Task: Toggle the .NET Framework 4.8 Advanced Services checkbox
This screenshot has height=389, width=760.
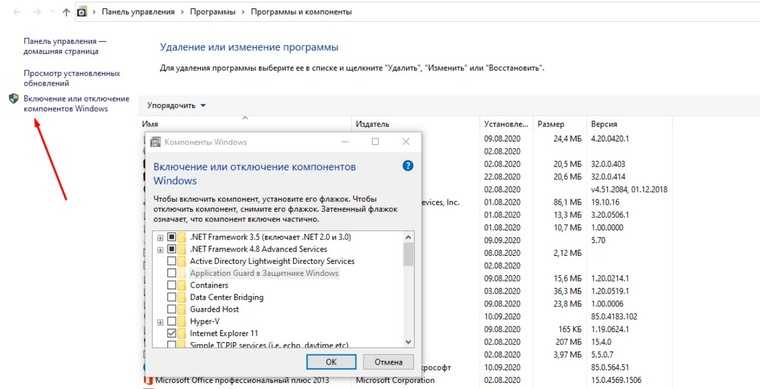Action: coord(171,249)
